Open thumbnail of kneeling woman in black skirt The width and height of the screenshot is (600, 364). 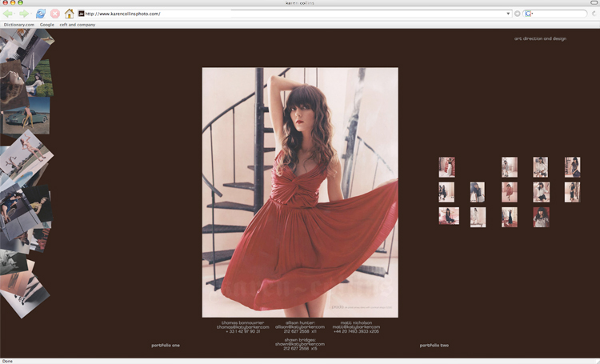[541, 192]
